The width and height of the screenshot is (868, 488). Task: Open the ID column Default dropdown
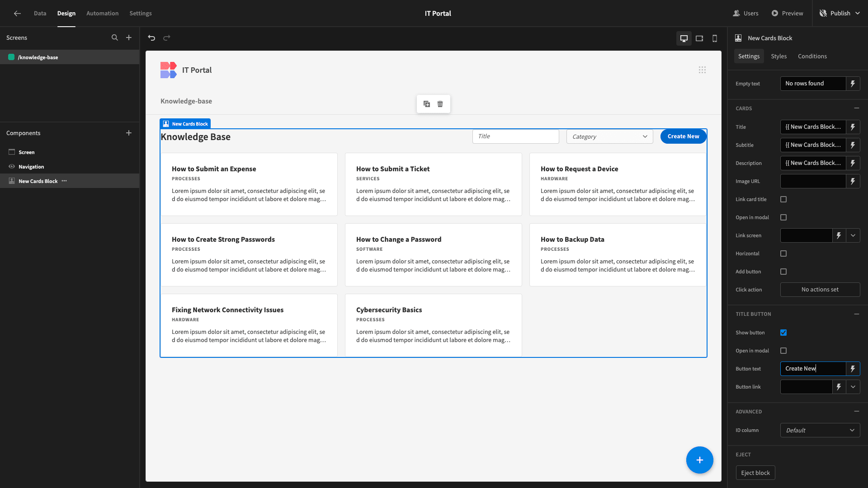[x=820, y=430]
